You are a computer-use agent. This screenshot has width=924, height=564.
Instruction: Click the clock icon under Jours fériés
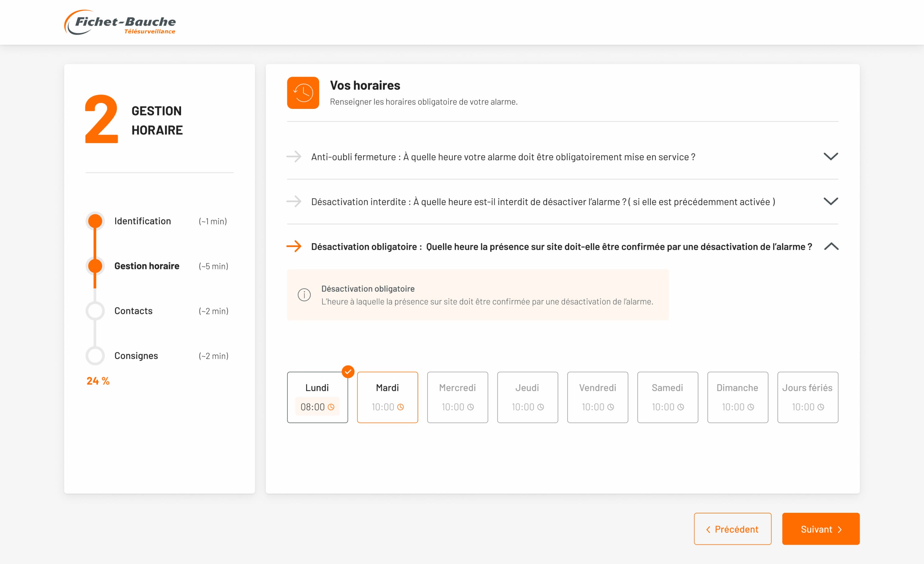821,407
